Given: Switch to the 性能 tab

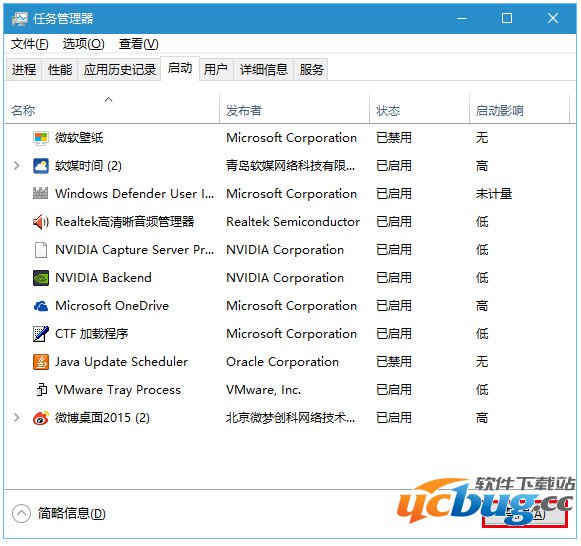Looking at the screenshot, I should coord(60,69).
